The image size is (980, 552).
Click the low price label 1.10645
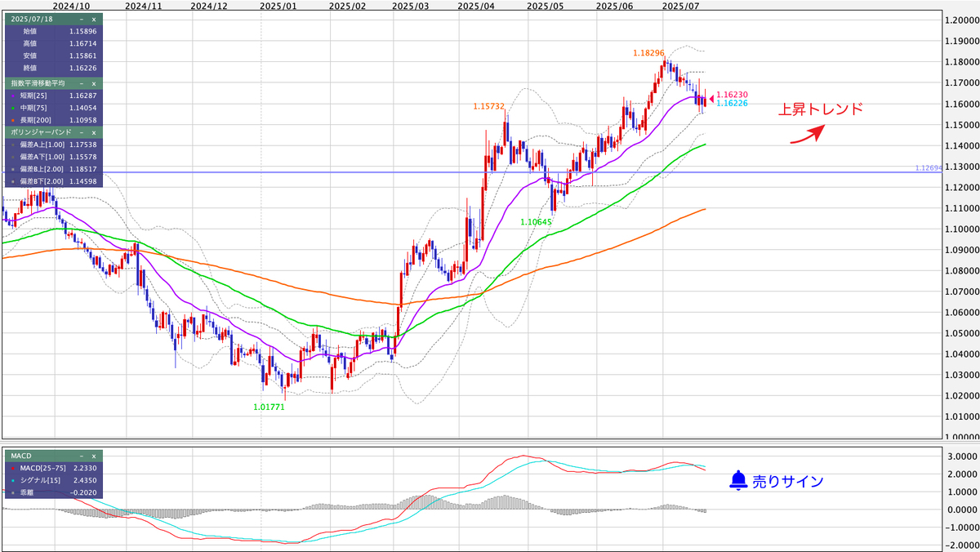pos(537,221)
